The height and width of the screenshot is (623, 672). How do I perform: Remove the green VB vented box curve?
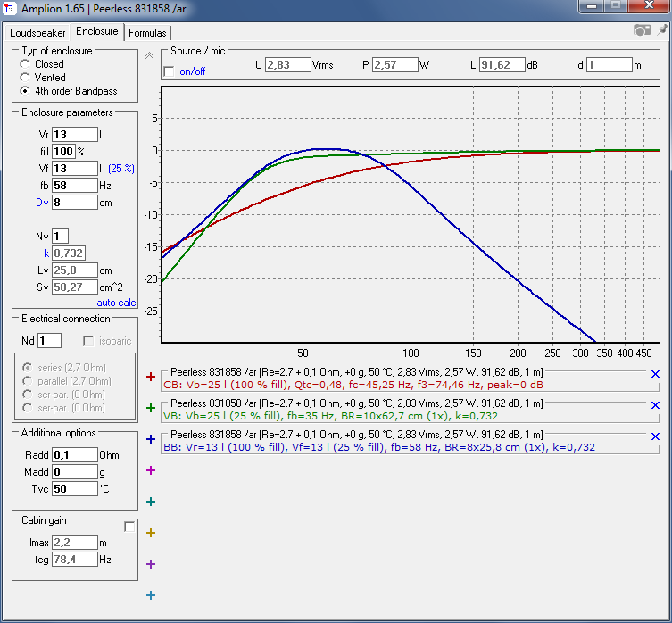655,405
